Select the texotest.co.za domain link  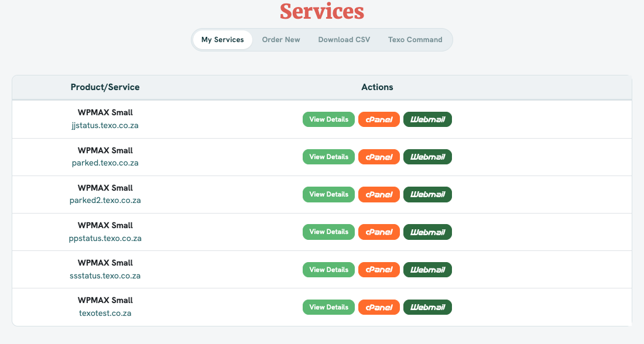pos(105,313)
